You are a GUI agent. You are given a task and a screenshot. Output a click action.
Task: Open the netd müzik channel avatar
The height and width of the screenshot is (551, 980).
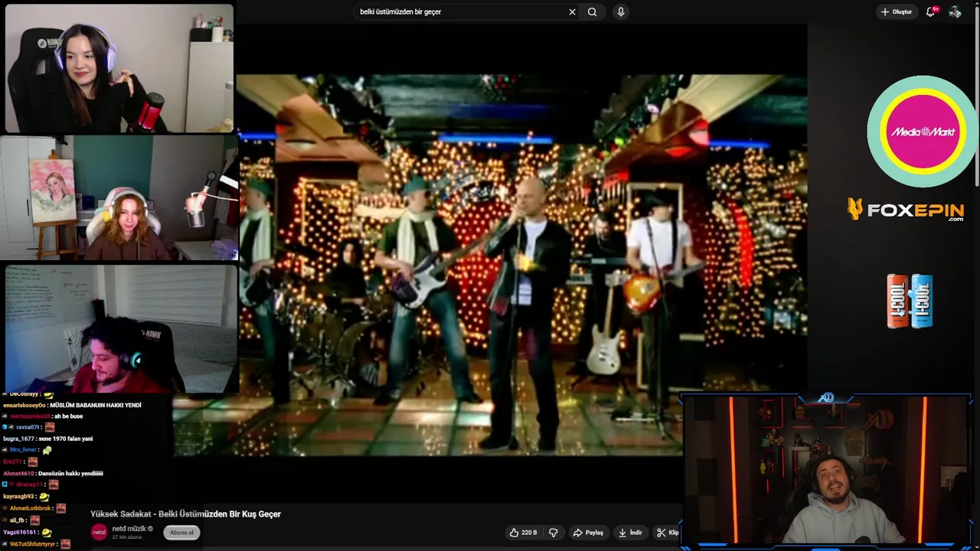coord(99,533)
